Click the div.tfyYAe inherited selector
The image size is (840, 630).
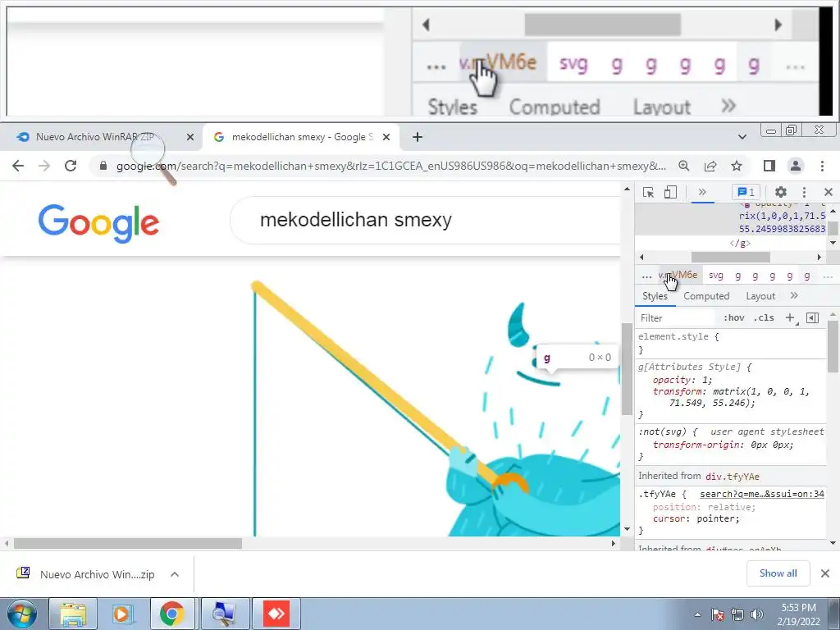(733, 477)
